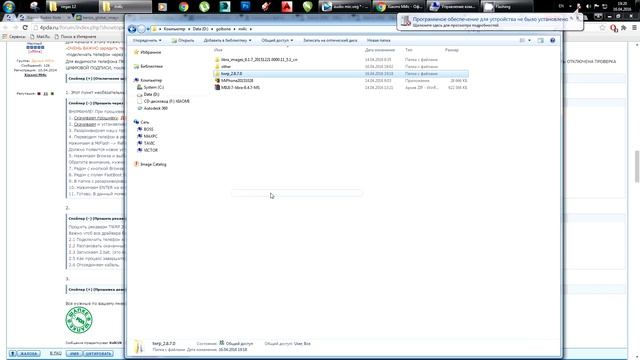Click Новая папка button
Viewport: 640px width, 360px height.
coord(378,40)
